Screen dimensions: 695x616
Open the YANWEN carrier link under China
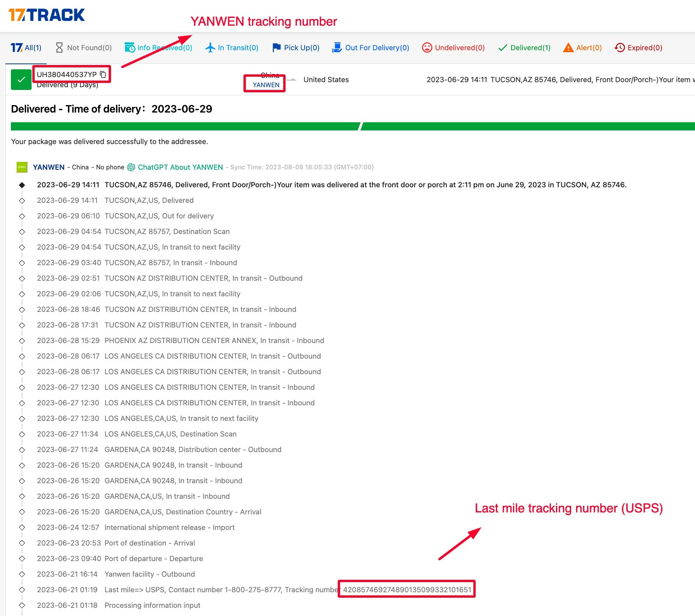point(266,85)
